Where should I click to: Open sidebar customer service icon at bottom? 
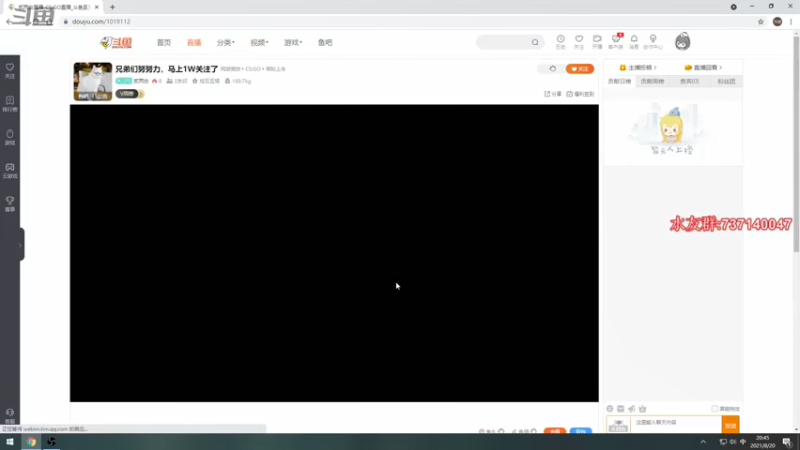(x=10, y=415)
